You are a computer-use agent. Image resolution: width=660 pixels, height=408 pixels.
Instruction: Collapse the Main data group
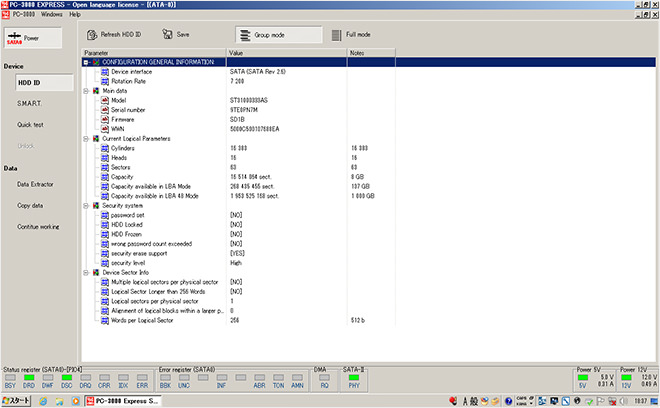point(86,91)
